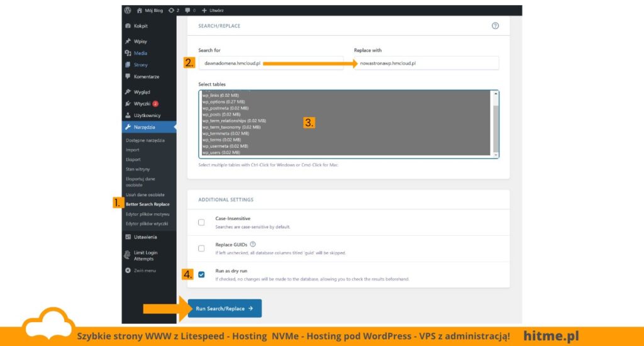Open Better Search Replace submenu item
Image resolution: width=644 pixels, height=346 pixels.
point(147,204)
